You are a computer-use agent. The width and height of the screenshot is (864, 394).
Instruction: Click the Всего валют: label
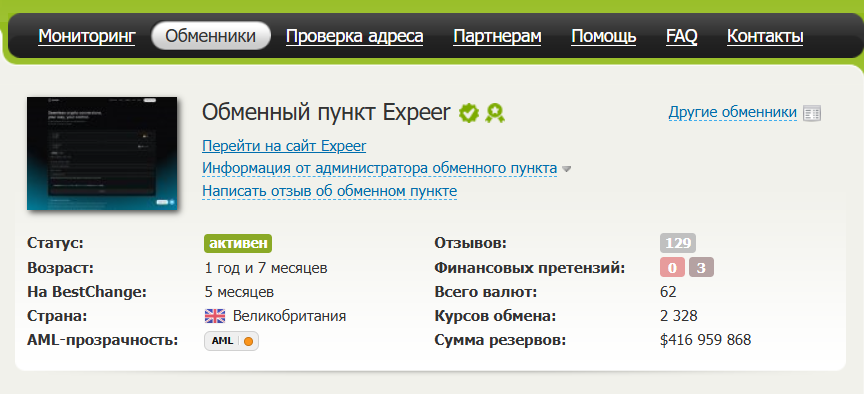point(485,292)
